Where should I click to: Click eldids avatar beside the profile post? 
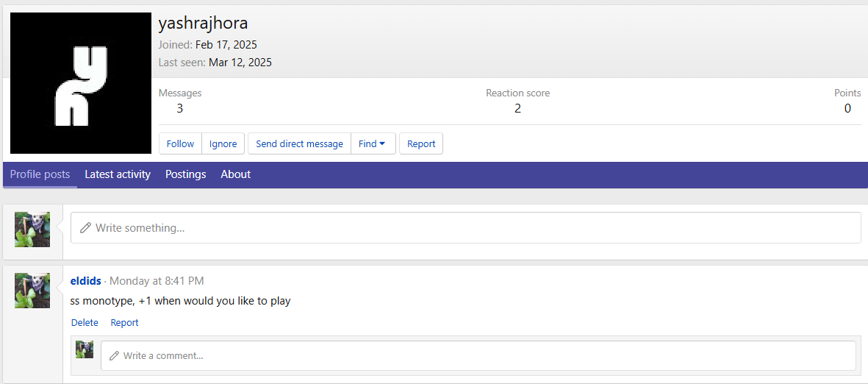point(32,291)
